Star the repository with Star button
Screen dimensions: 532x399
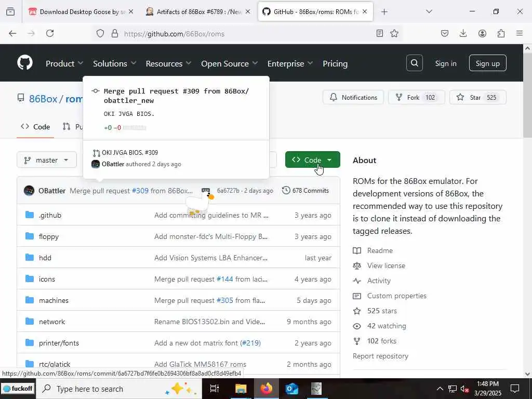pos(478,97)
